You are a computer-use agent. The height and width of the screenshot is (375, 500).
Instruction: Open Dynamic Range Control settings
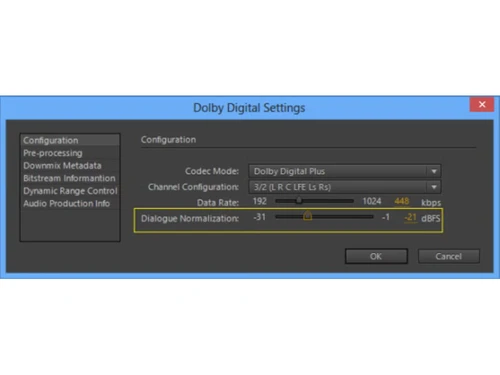tap(70, 191)
